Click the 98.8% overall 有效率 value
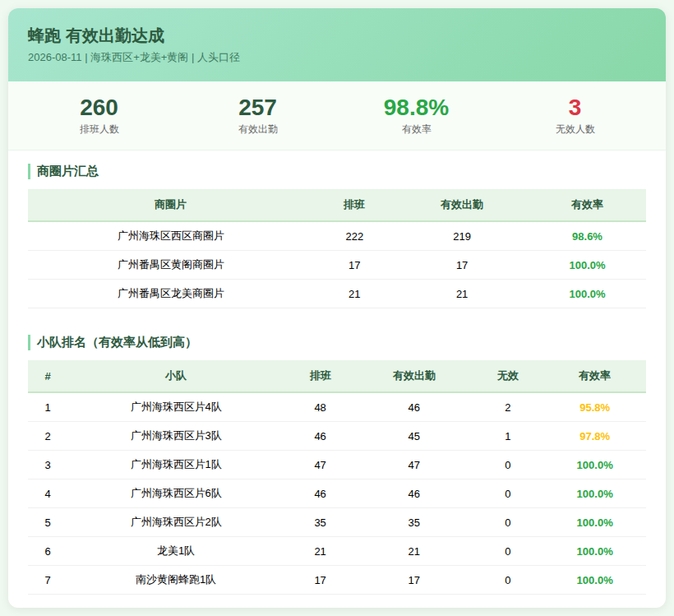 pos(416,108)
